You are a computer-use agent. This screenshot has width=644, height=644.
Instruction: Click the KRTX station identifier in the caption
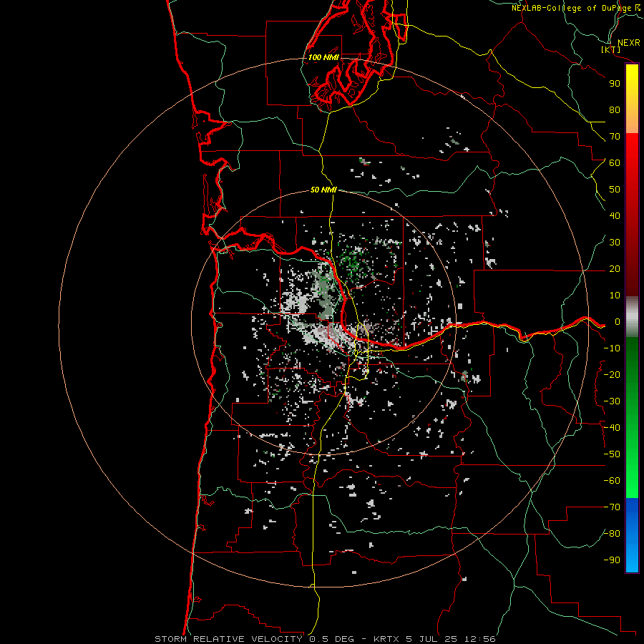386,639
